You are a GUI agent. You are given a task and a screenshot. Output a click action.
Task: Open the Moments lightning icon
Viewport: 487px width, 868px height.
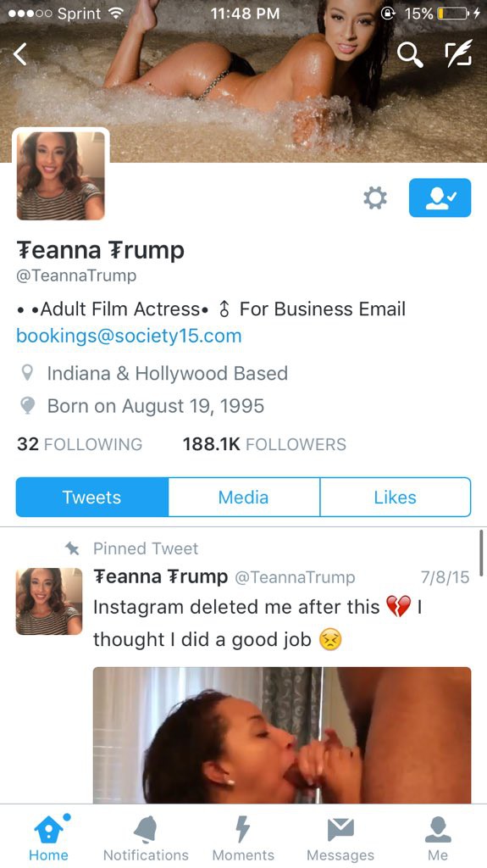tap(242, 829)
